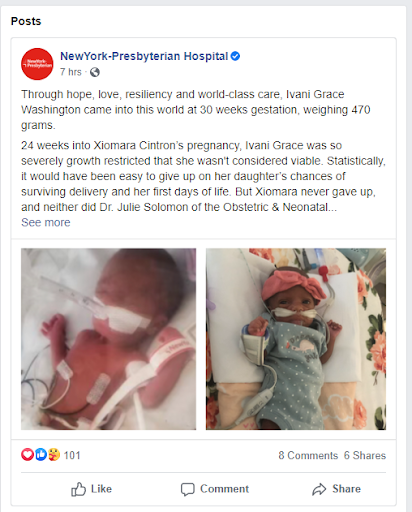Show the 8 Comments list

308,455
